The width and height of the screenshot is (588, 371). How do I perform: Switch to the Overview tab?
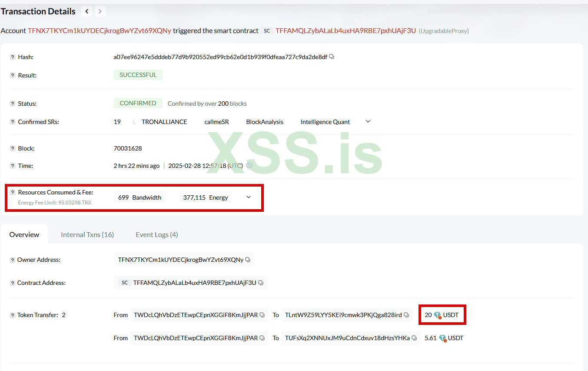[24, 234]
